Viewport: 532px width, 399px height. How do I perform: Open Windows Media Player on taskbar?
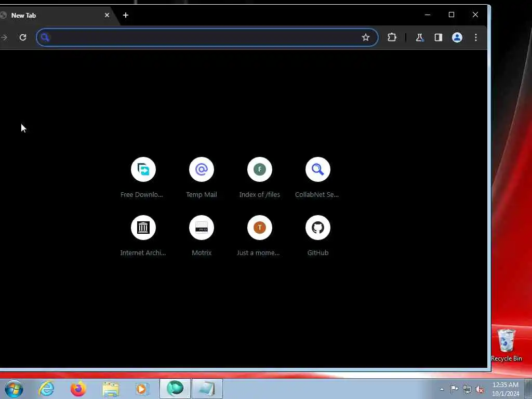tap(142, 389)
